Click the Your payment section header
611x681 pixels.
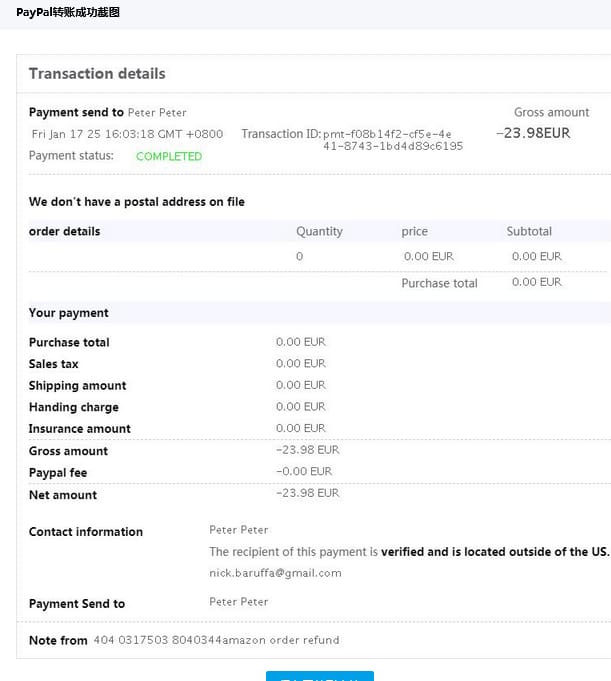click(69, 313)
